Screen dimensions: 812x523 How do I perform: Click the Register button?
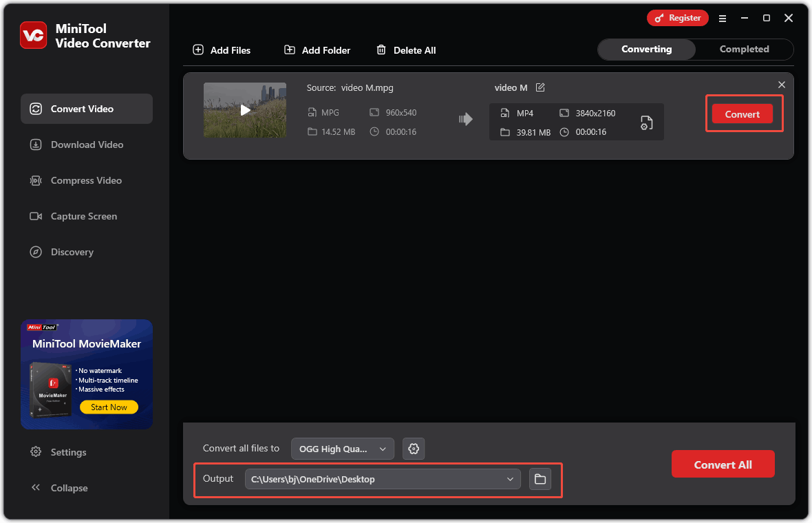pyautogui.click(x=677, y=18)
